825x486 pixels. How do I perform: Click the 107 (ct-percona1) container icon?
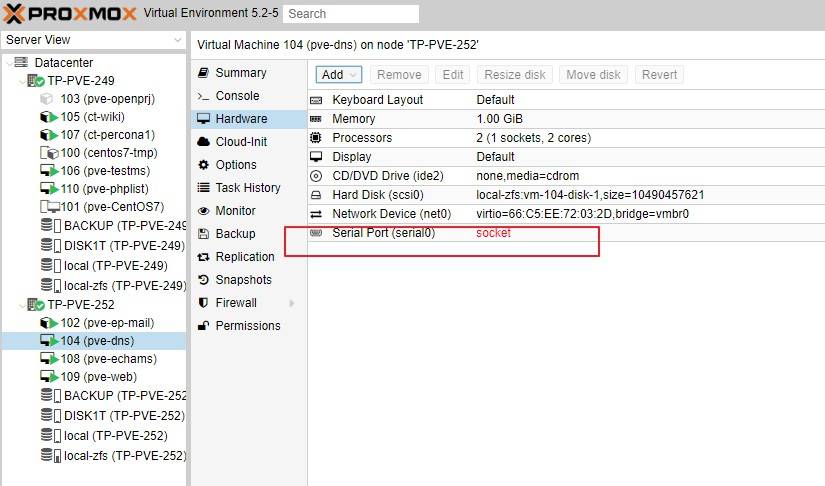tap(48, 135)
